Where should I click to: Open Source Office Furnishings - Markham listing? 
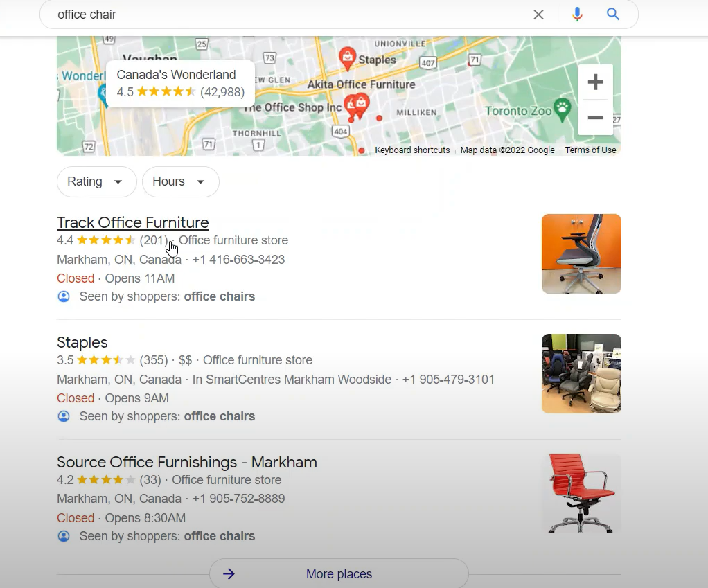pos(187,462)
